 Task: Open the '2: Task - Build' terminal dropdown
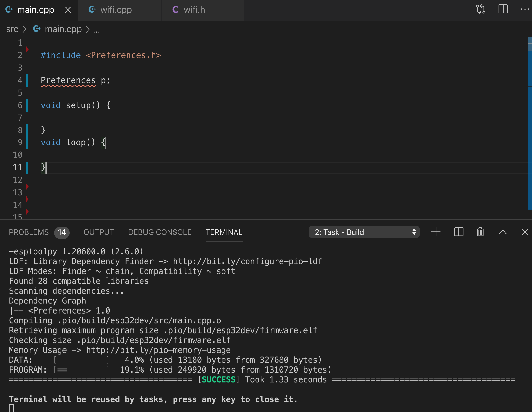coord(364,232)
